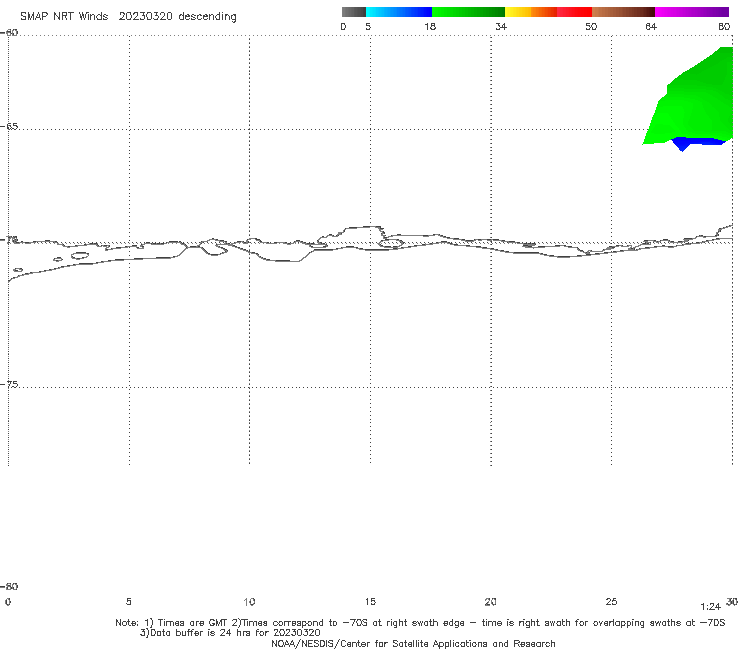740x650 pixels.
Task: Click the latitude label '-75'
Action: click(9, 384)
